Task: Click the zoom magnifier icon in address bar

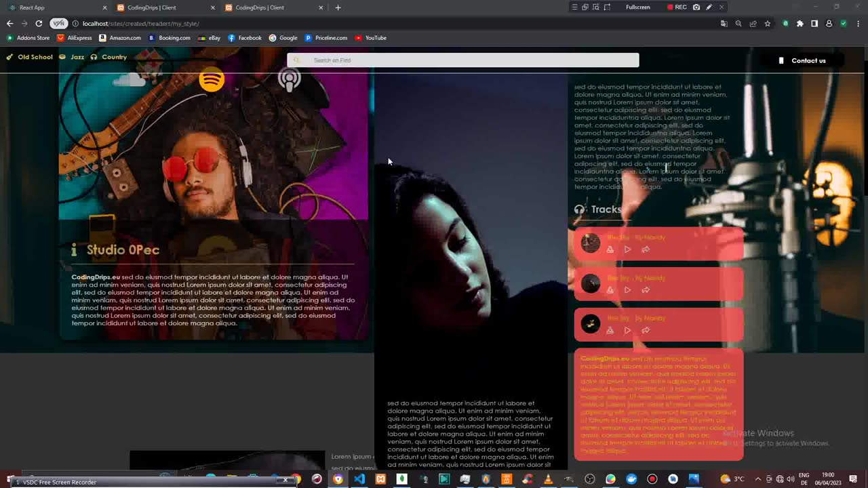Action: [738, 24]
